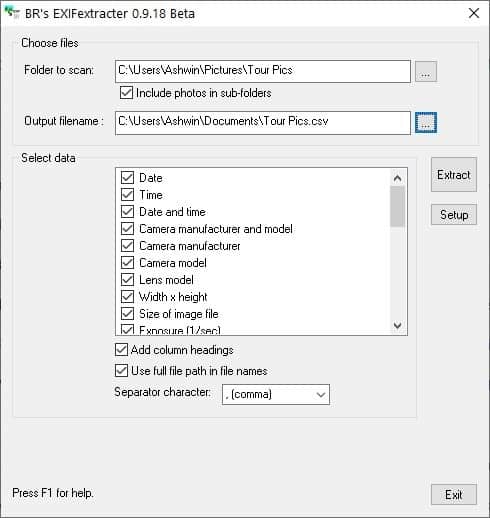
Task: Open the Separator character dropdown
Action: 276,395
